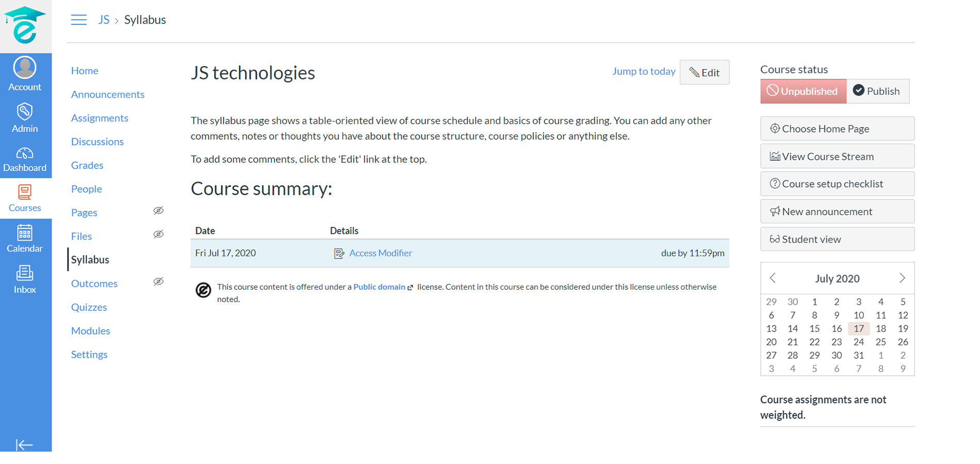This screenshot has height=464, width=980.
Task: Go to next month in calendar
Action: [902, 278]
